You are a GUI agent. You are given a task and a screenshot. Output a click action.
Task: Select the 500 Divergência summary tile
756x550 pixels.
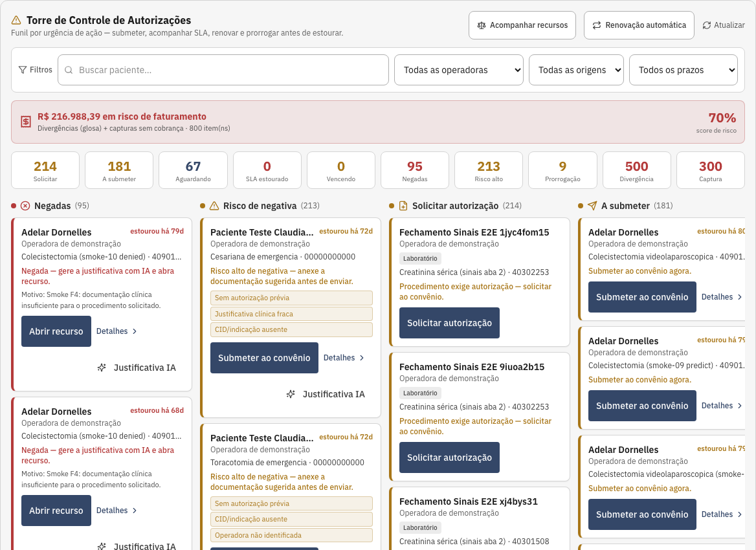coord(636,170)
